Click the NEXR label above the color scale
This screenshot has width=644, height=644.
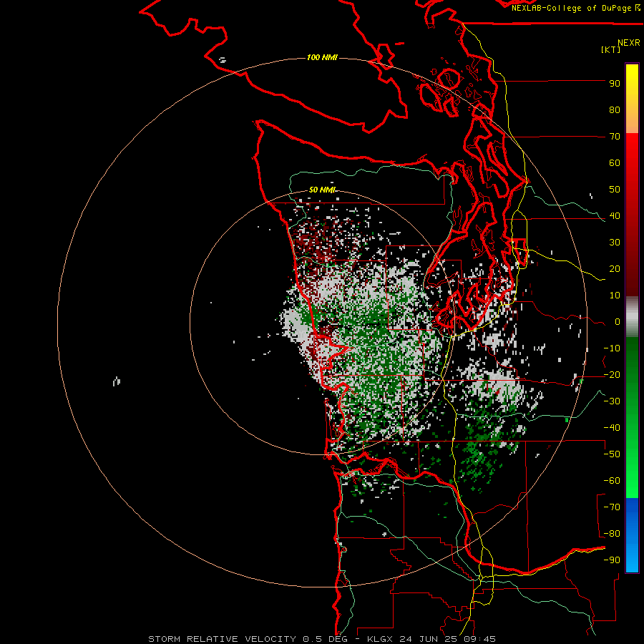tap(628, 43)
